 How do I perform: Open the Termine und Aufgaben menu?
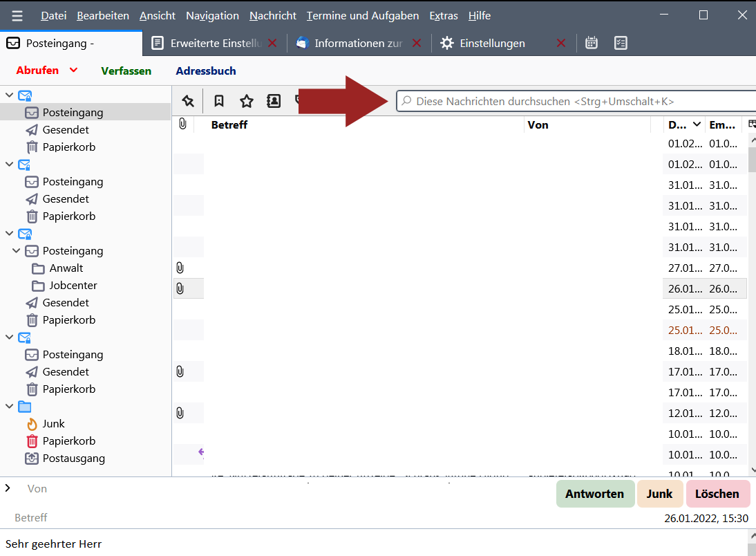363,16
